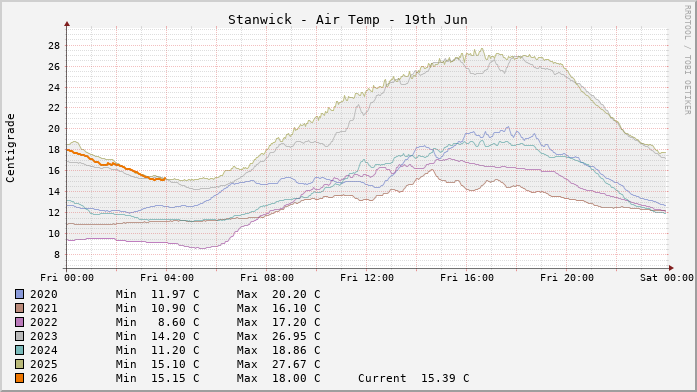Click the 28 y-axis tick value

[x=54, y=46]
